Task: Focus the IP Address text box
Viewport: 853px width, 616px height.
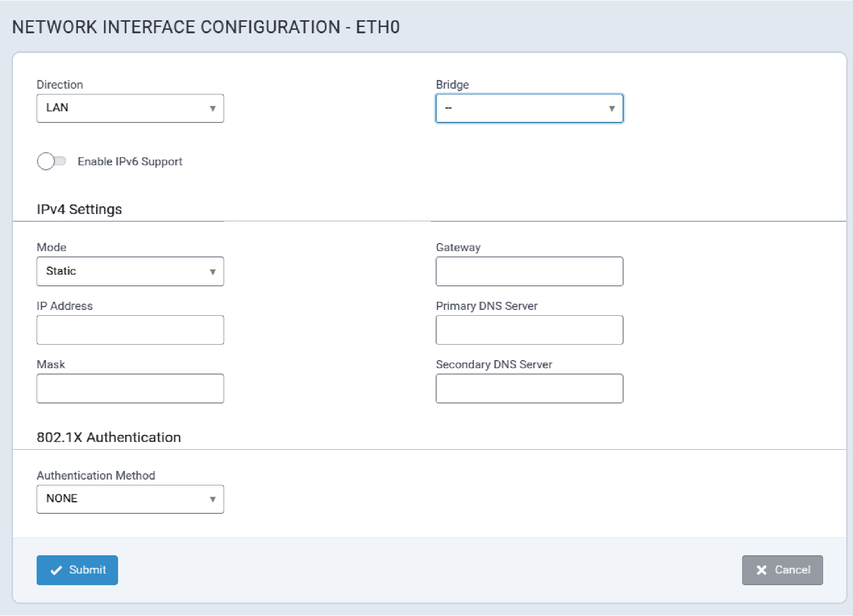Action: tap(130, 330)
